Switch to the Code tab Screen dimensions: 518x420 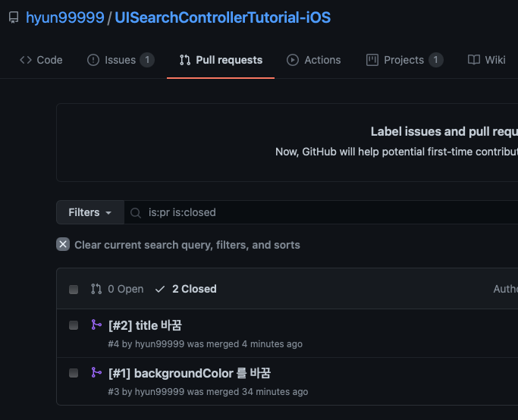pyautogui.click(x=41, y=60)
